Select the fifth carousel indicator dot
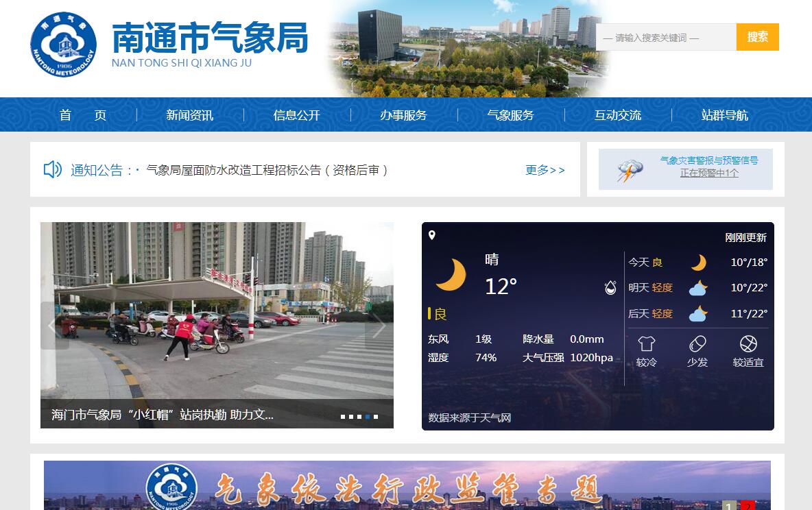The width and height of the screenshot is (812, 510). tap(376, 417)
